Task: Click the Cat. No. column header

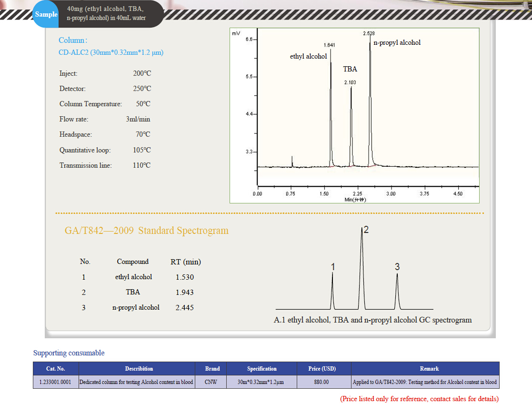Action: point(56,369)
